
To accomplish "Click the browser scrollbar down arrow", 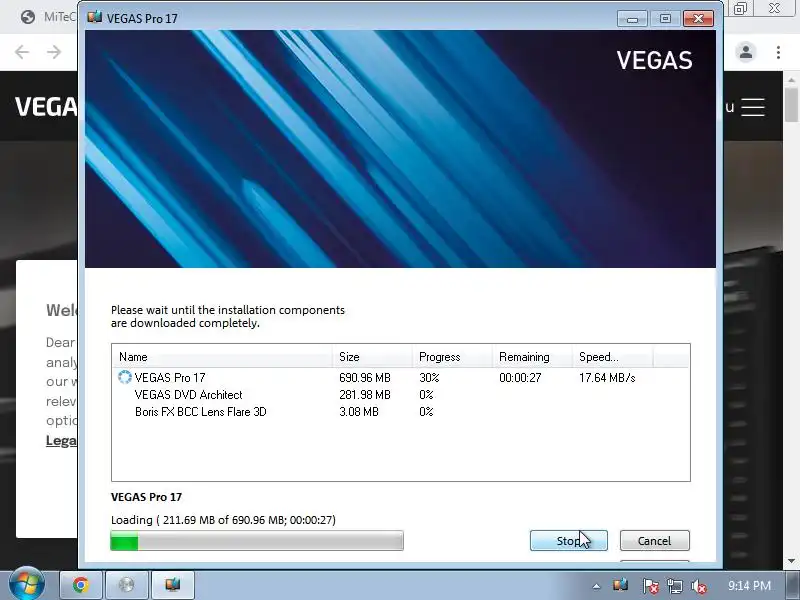I will (791, 561).
